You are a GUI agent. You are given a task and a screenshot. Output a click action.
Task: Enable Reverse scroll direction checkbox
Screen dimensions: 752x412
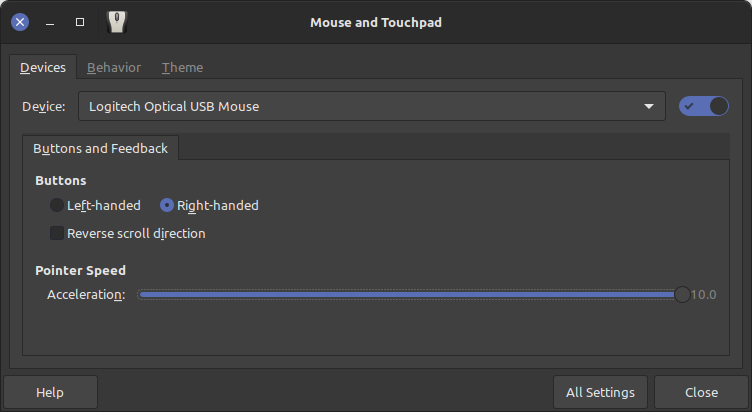coord(57,233)
